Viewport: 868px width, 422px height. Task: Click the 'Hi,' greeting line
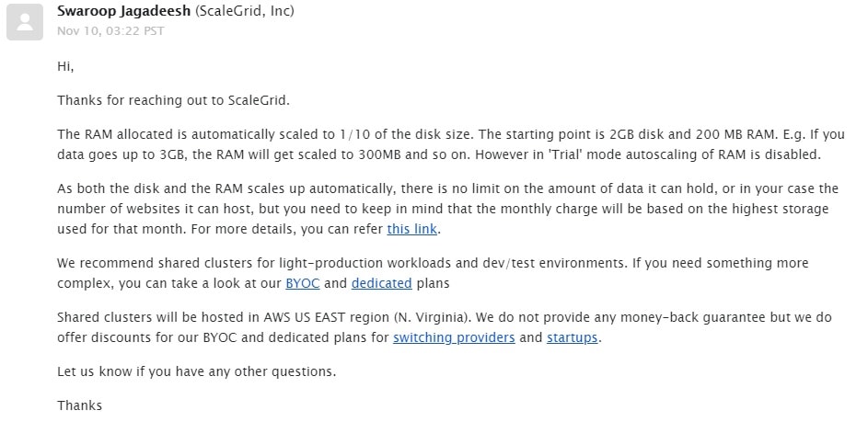coord(65,67)
